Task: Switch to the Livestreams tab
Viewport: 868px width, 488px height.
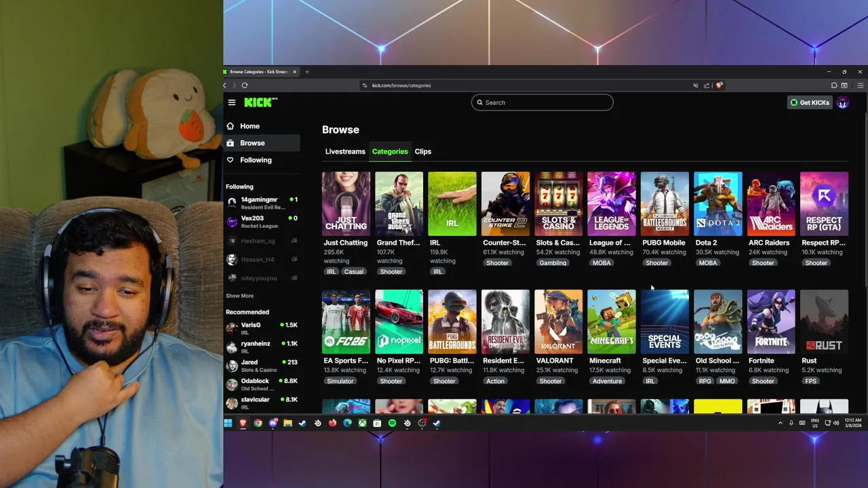Action: (x=345, y=151)
